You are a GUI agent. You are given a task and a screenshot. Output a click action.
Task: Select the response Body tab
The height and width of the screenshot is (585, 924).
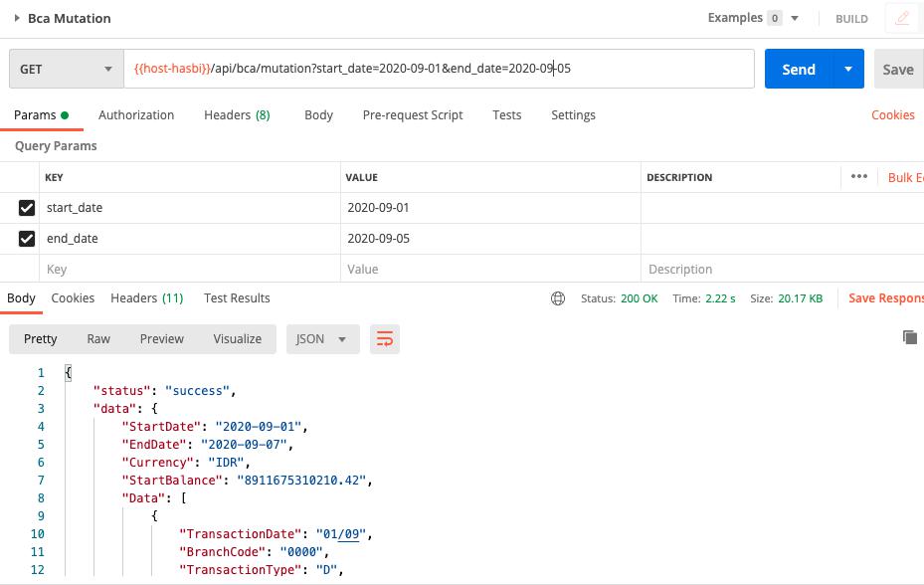(x=21, y=298)
